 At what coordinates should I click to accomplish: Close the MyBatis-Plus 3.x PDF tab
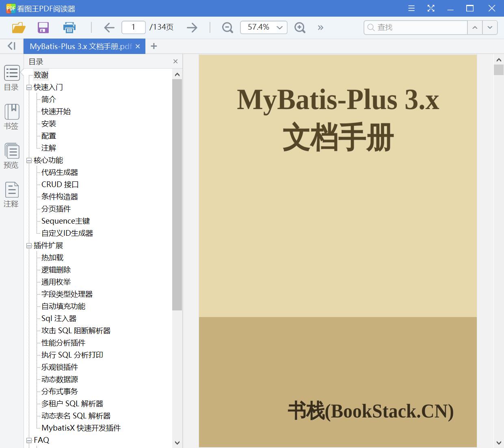pyautogui.click(x=138, y=46)
